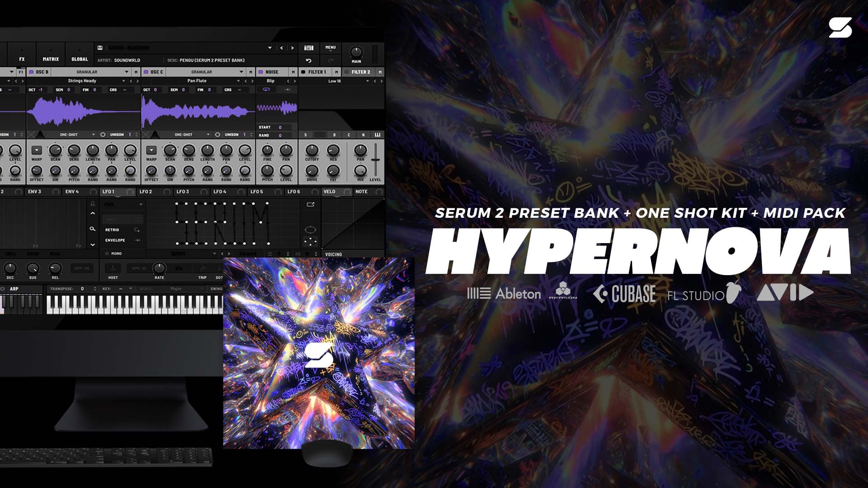Image resolution: width=868 pixels, height=488 pixels.
Task: Open the preset name dropdown arrow
Action: (x=270, y=48)
